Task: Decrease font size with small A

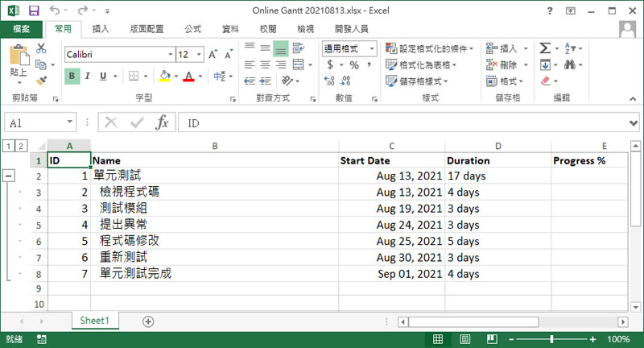Action: click(x=229, y=54)
